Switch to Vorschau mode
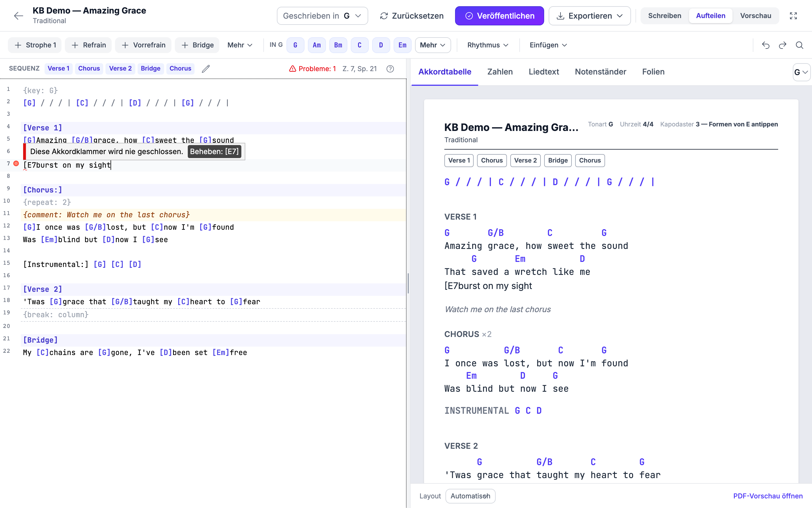 point(755,16)
